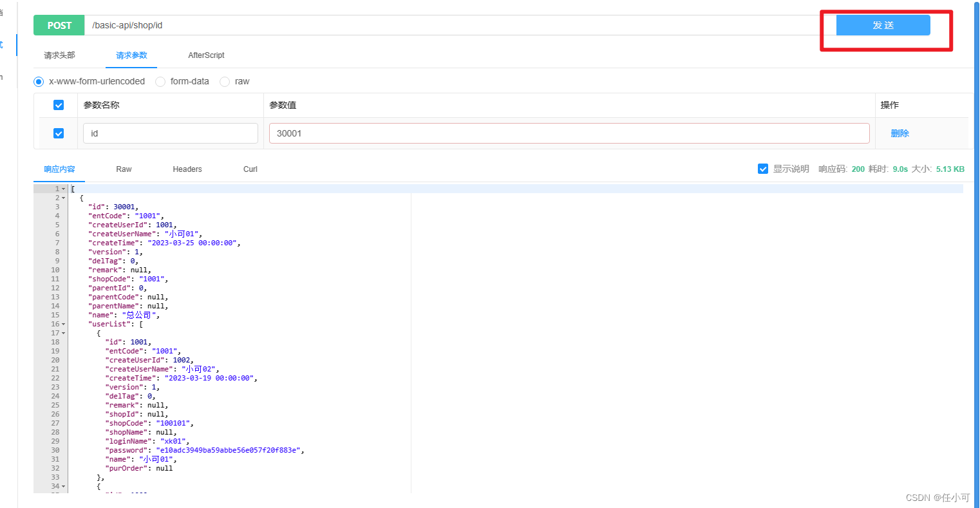The height and width of the screenshot is (508, 980).
Task: Collapse the fold arrow on line 17
Action: pyautogui.click(x=63, y=334)
